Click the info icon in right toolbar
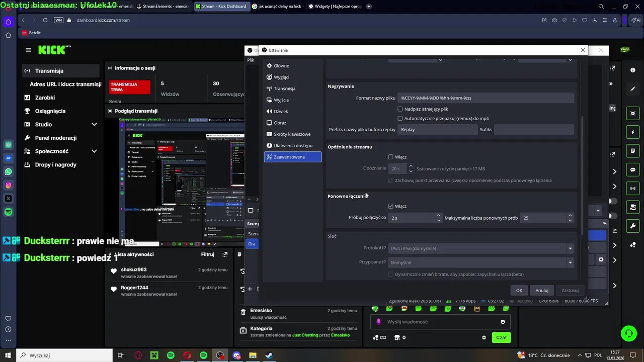The width and height of the screenshot is (644, 362). coord(633,70)
